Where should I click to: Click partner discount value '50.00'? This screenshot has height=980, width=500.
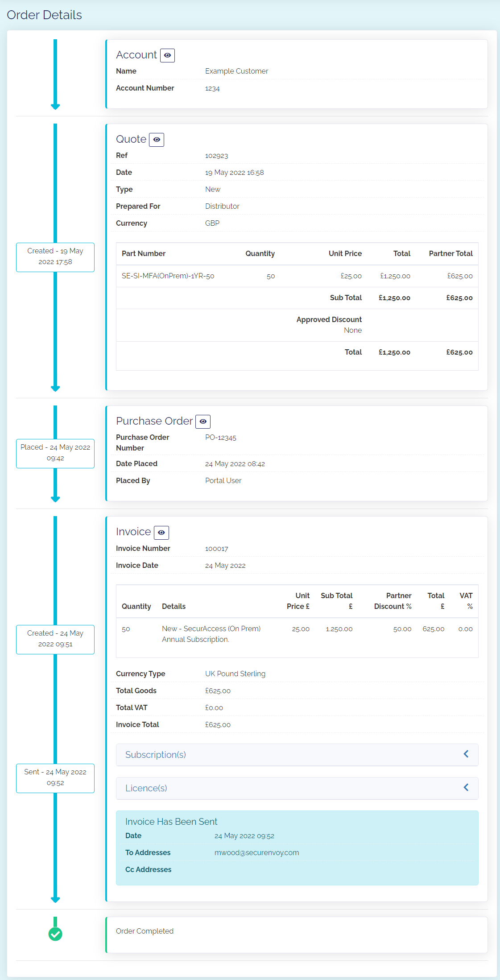click(402, 629)
